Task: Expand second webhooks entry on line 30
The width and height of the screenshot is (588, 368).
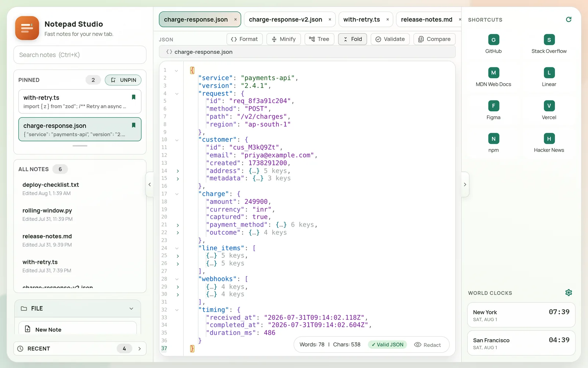Action: pos(178,295)
